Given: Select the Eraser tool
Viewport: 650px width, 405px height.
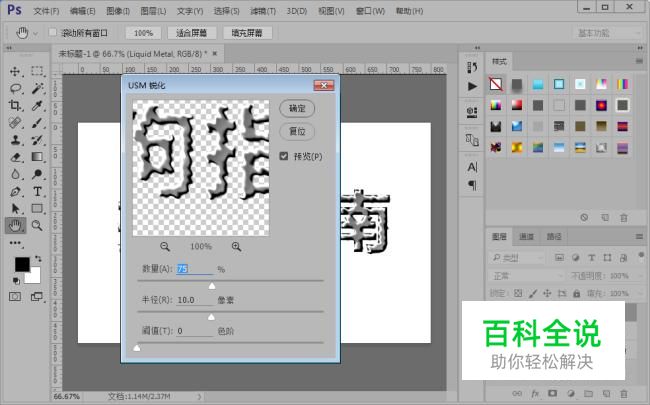Looking at the screenshot, I should (x=15, y=157).
